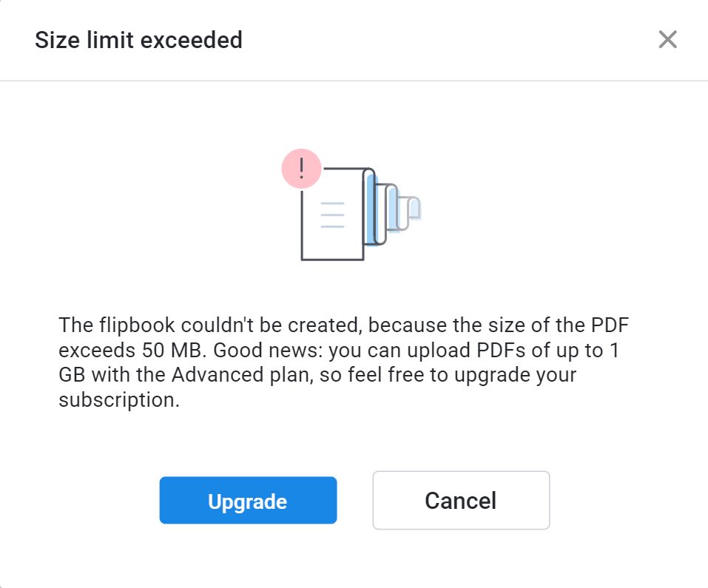Close the Size limit exceeded dialog
708x588 pixels.
point(667,39)
